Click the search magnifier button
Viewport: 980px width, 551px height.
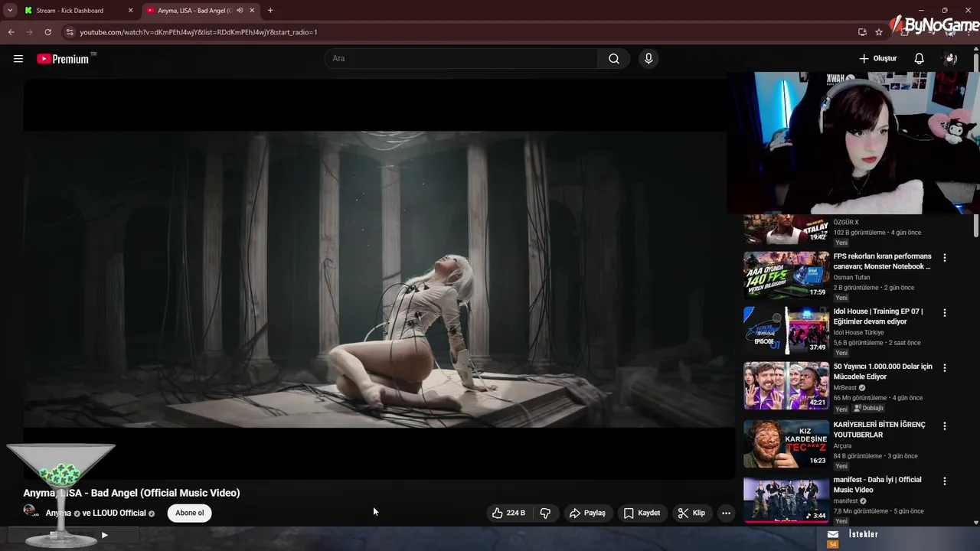point(614,59)
